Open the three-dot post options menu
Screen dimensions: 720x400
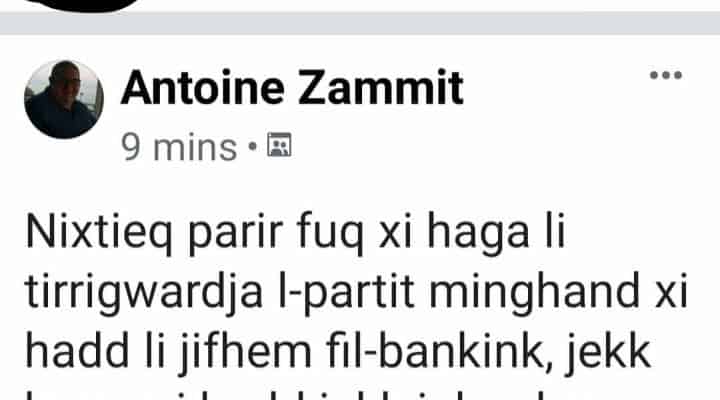[x=666, y=75]
